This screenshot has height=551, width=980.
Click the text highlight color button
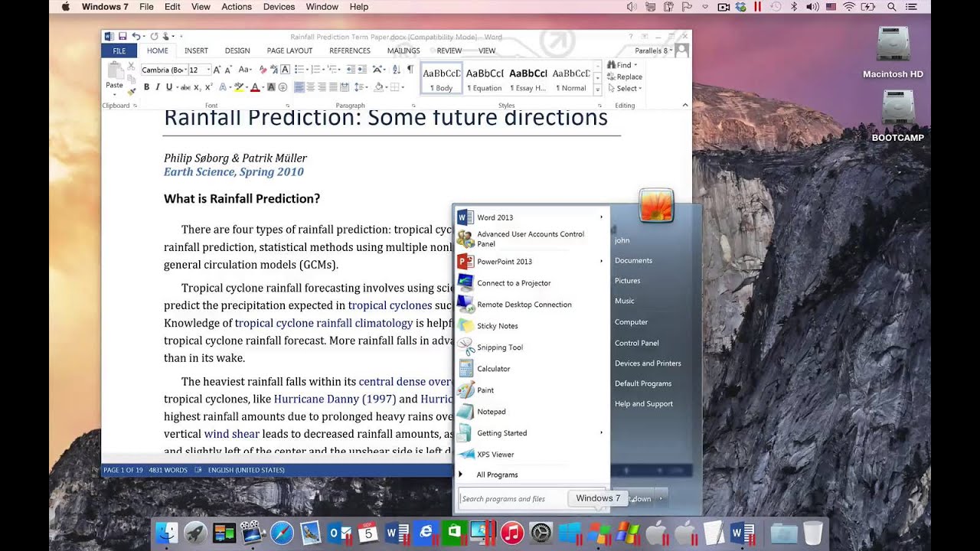238,87
